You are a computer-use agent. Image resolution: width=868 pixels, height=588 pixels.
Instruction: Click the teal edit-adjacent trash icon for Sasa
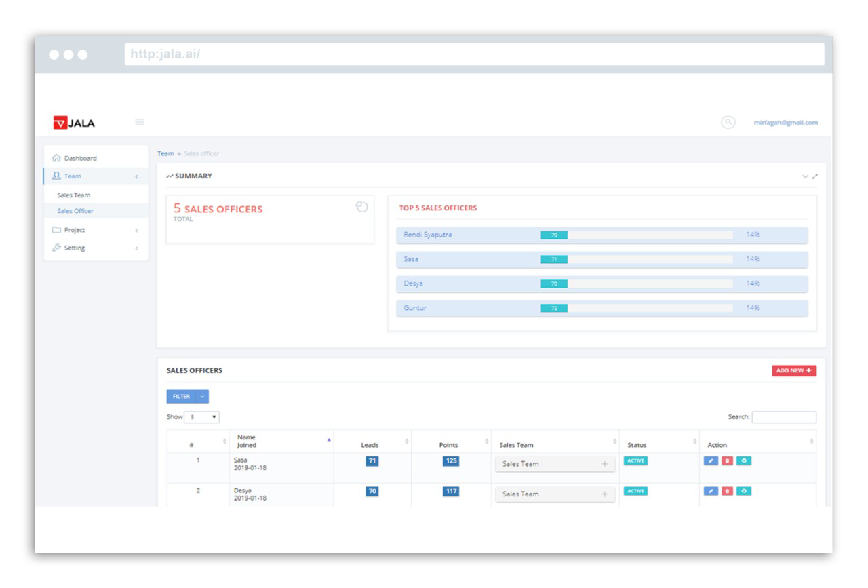tap(727, 460)
